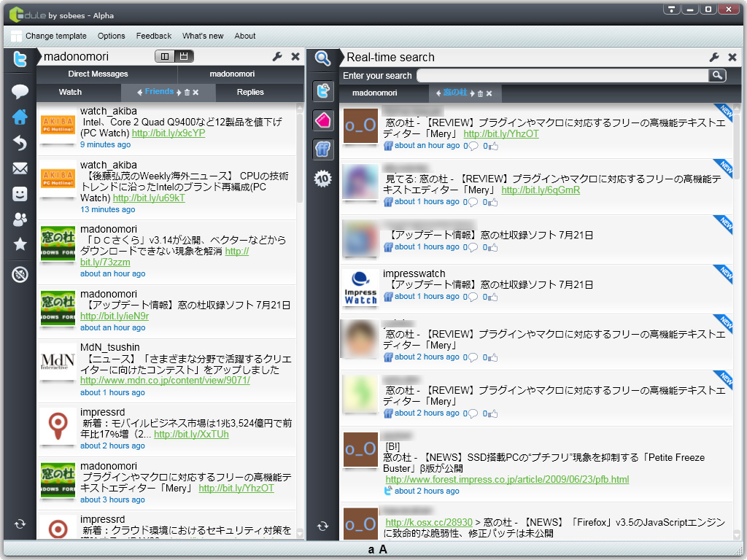Viewport: 747px width, 560px height.
Task: Select the Favorites star icon
Action: click(19, 244)
